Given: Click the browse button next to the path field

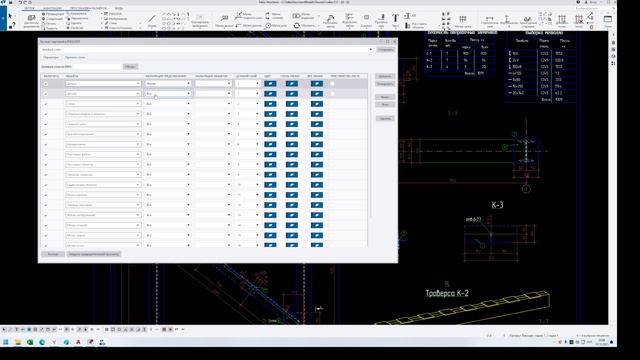Looking at the screenshot, I should point(131,67).
